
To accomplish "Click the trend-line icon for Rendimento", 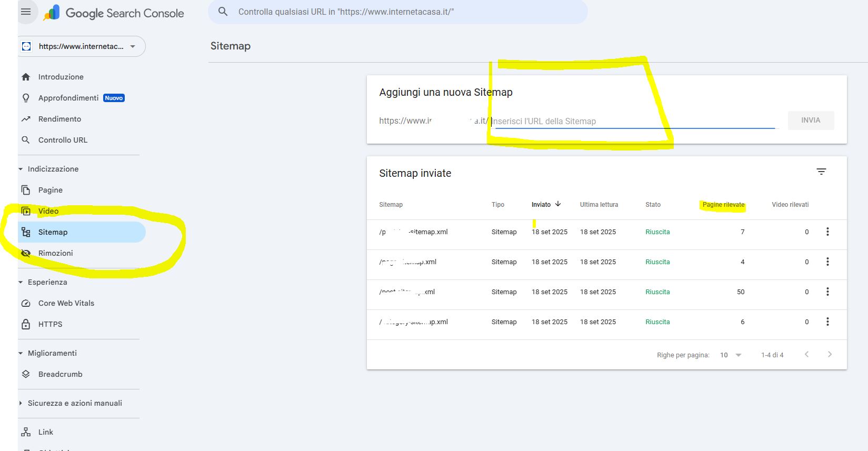I will coord(26,119).
